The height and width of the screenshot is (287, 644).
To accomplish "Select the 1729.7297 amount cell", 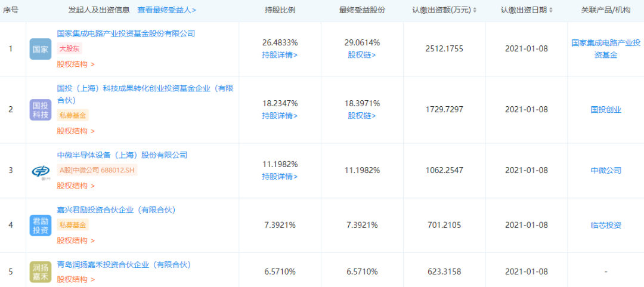I will coord(444,110).
